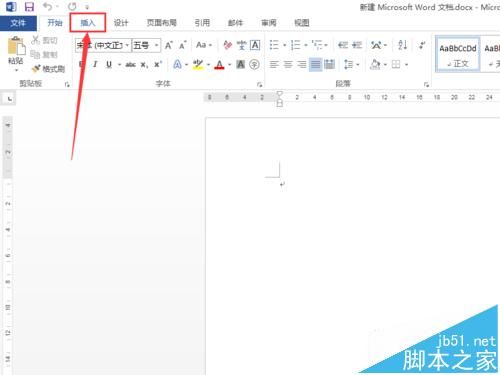Click the Borders grid icon
Image resolution: width=500 pixels, height=375 pixels.
pyautogui.click(x=396, y=64)
